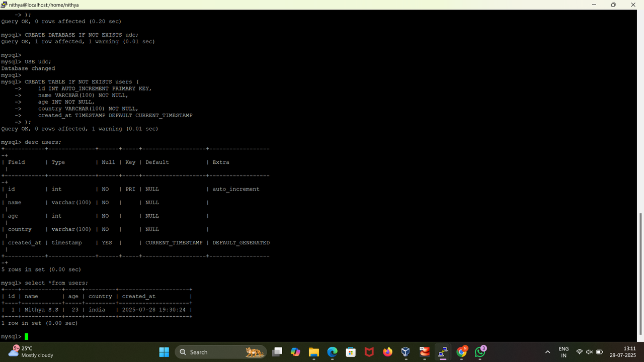Image resolution: width=644 pixels, height=362 pixels.
Task: Click 'varchar(100)' in the name row
Action: click(x=71, y=203)
